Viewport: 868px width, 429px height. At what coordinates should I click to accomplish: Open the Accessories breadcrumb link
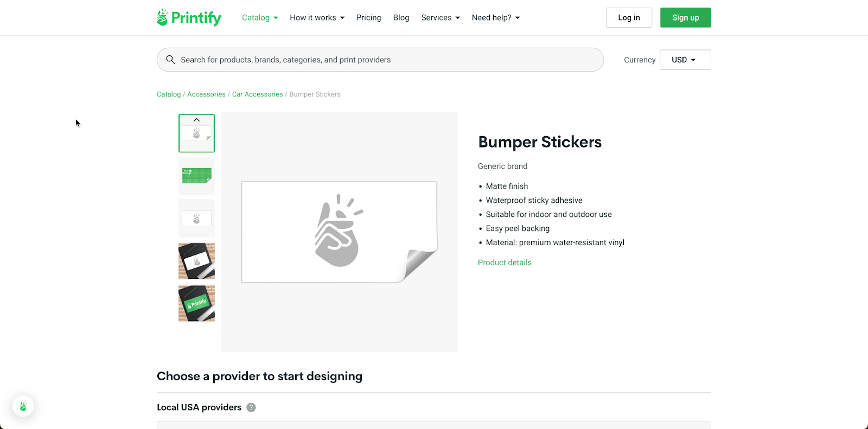coord(206,94)
